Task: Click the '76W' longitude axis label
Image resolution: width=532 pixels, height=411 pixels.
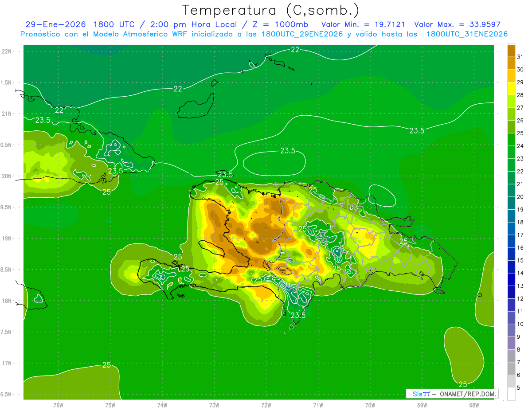Action: (x=58, y=405)
